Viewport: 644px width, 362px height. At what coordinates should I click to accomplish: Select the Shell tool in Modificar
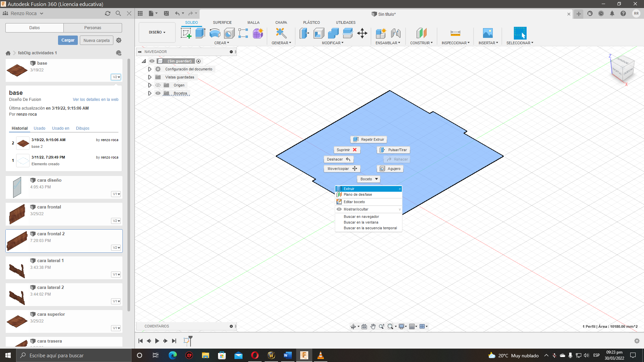[x=319, y=33]
